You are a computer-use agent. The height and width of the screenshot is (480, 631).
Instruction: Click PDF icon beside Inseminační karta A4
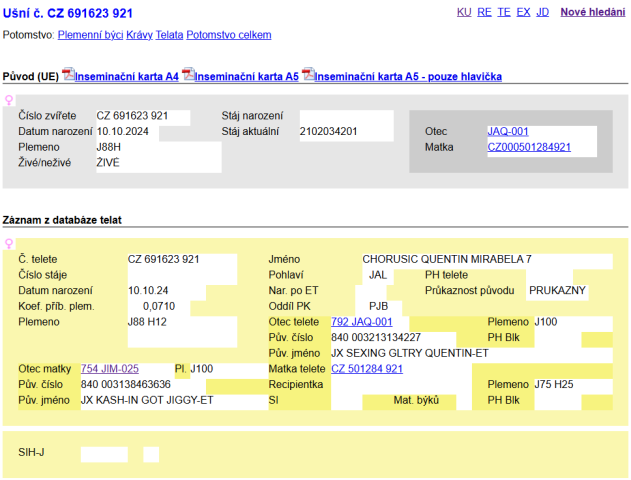click(68, 75)
